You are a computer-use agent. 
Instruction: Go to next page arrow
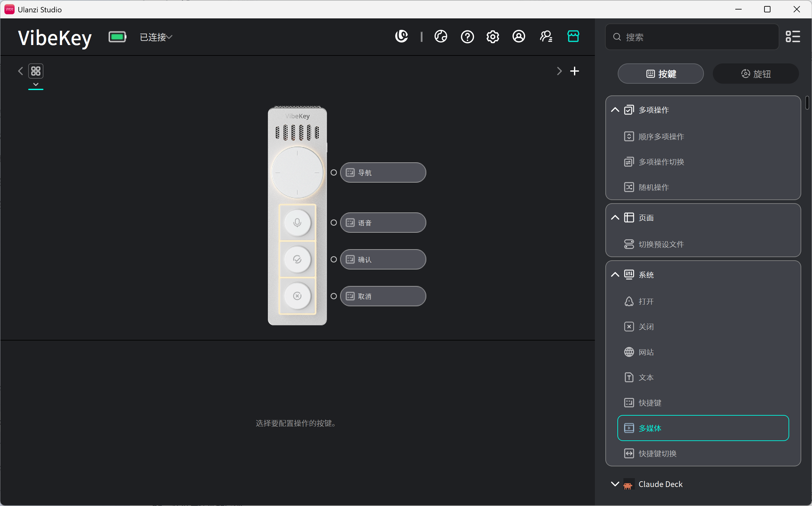click(x=559, y=71)
